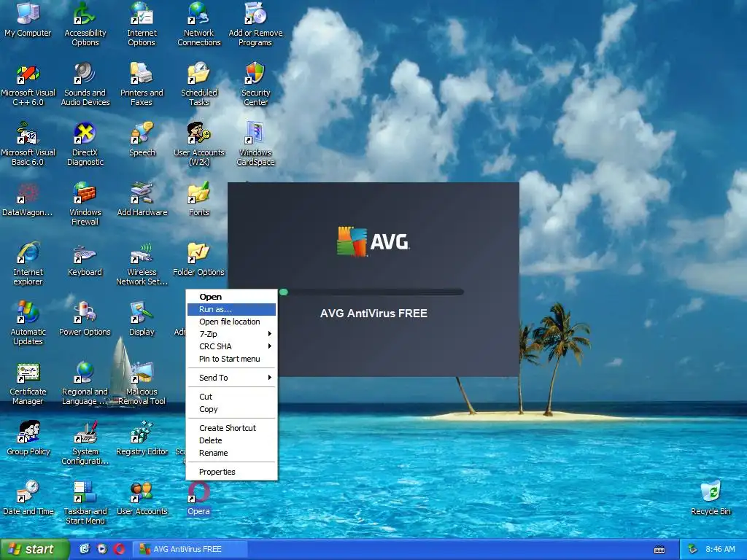Select the Keyboard desktop icon
The width and height of the screenshot is (747, 560).
pyautogui.click(x=85, y=259)
